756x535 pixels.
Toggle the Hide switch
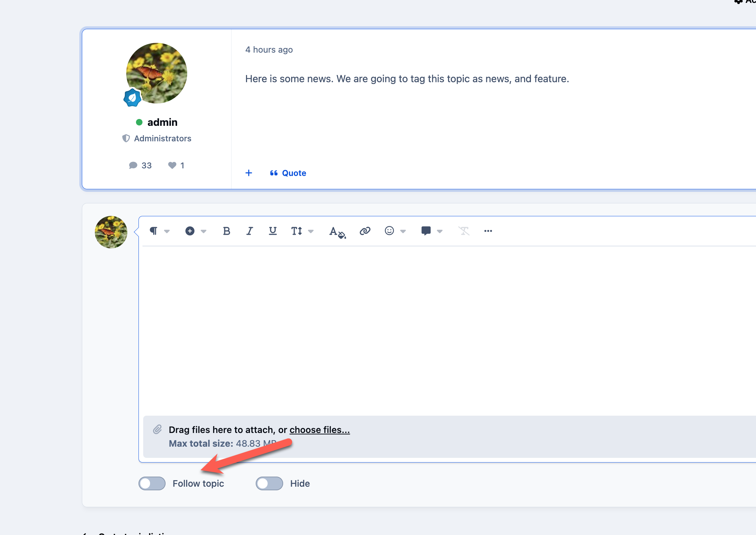pyautogui.click(x=269, y=483)
